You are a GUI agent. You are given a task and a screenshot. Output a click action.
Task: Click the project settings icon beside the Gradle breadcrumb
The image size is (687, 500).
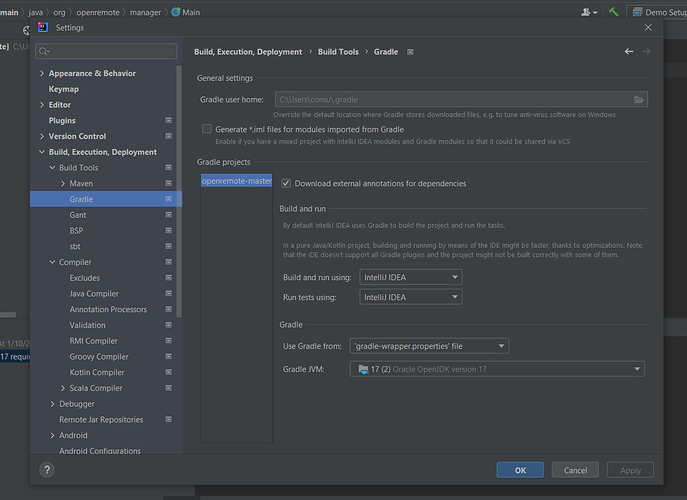coord(410,52)
